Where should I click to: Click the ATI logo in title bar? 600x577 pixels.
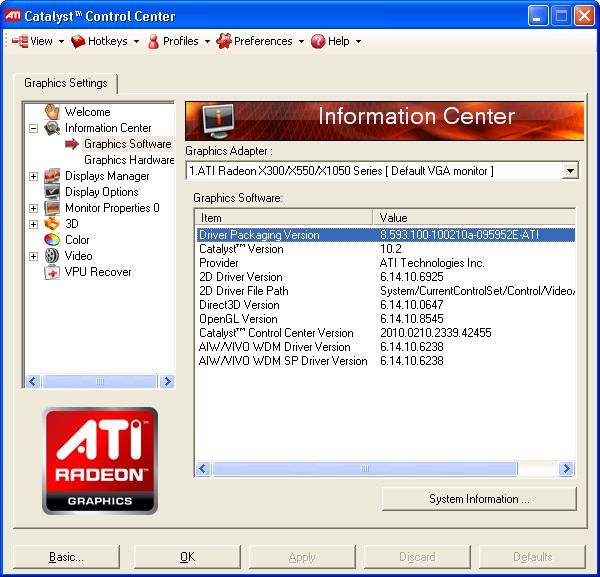point(13,16)
